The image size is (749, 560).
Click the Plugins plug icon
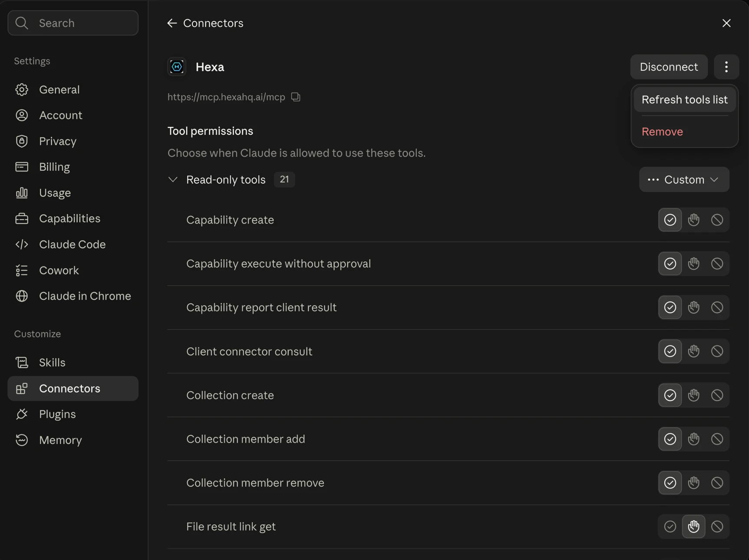(22, 414)
